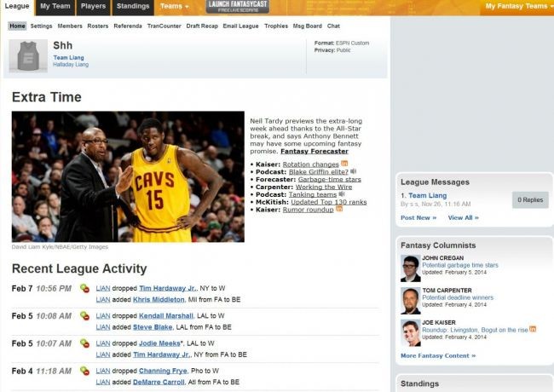Open the Rumor roundup link
Image resolution: width=554 pixels, height=392 pixels.
coord(308,210)
